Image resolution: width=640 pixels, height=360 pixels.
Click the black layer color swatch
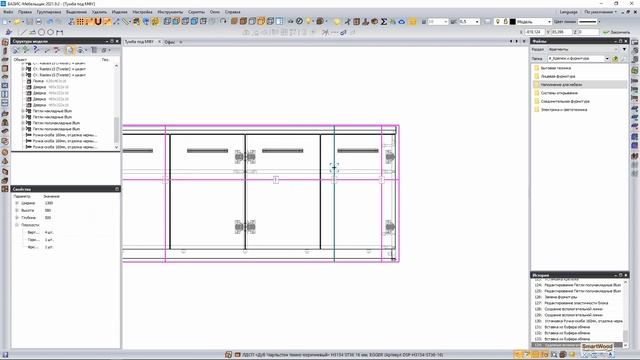click(513, 21)
